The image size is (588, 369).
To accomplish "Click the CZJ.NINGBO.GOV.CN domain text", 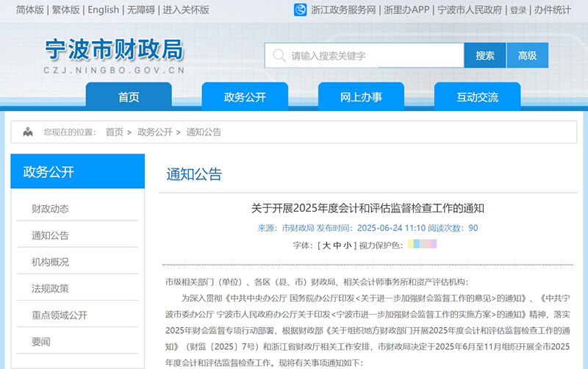I will click(x=115, y=70).
